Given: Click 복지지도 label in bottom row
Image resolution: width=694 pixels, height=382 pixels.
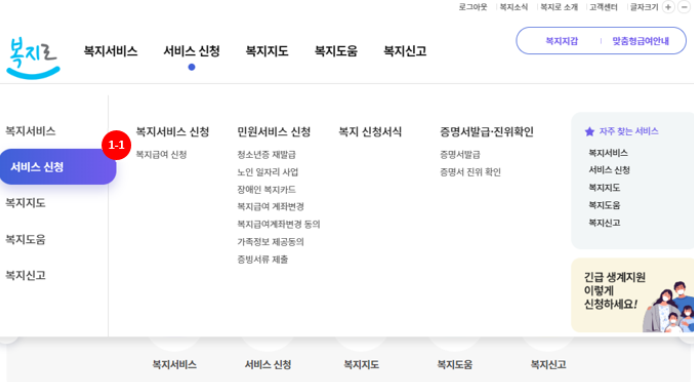Looking at the screenshot, I should point(361,365).
